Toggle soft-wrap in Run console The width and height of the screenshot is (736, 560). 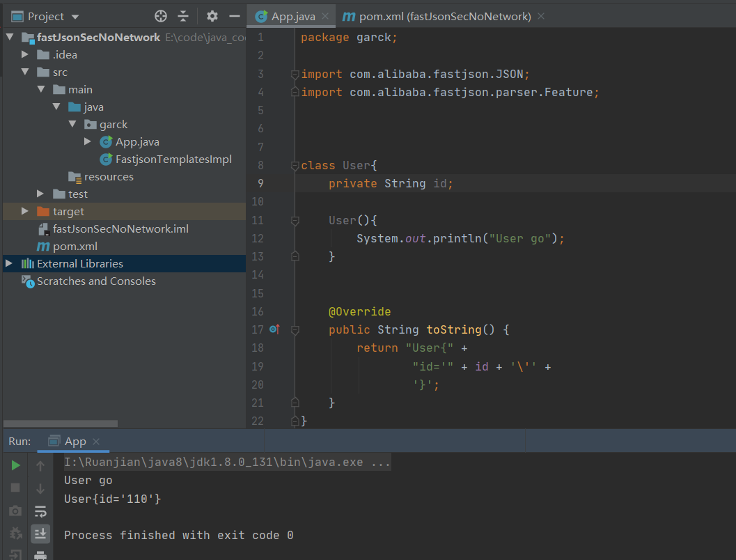coord(40,511)
